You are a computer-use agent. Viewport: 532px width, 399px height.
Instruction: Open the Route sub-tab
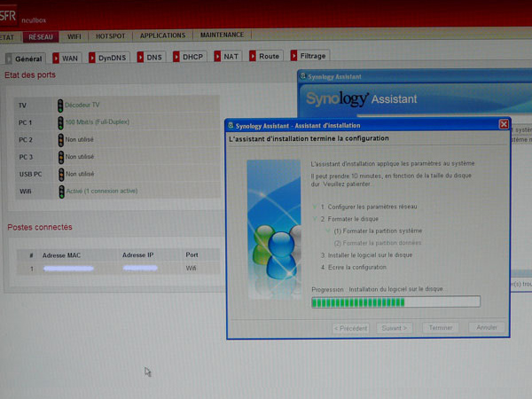tap(265, 56)
